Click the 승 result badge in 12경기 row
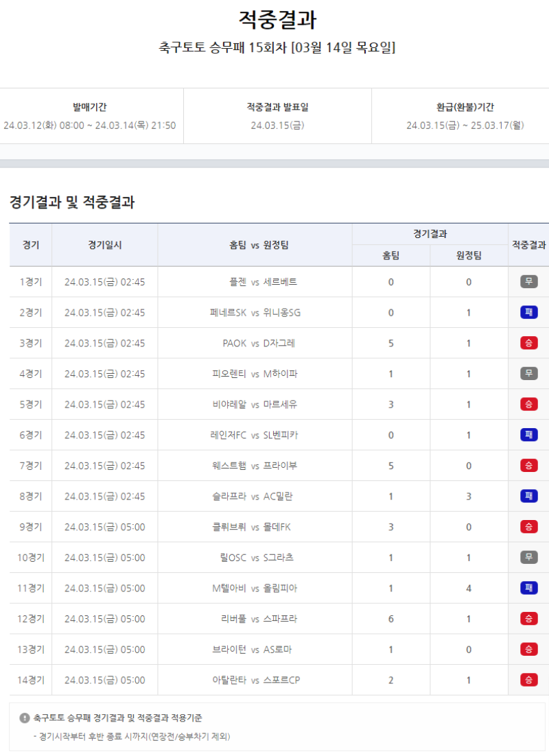The width and height of the screenshot is (549, 756). tap(528, 619)
